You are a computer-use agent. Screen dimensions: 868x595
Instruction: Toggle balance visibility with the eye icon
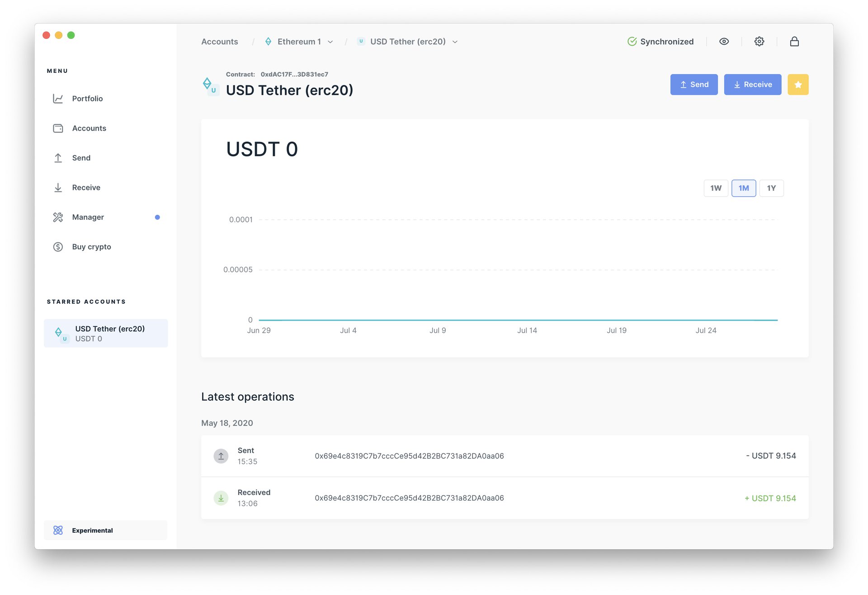click(x=724, y=42)
